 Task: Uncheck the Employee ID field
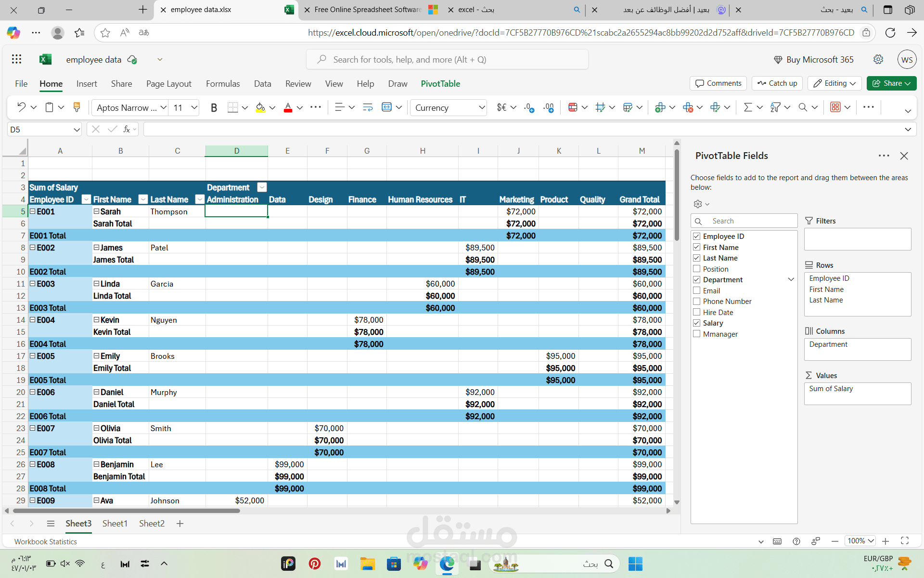696,236
